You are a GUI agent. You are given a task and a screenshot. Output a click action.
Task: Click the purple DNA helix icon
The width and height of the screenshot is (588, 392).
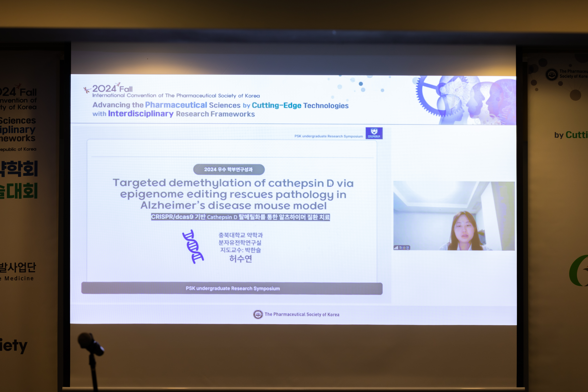point(193,247)
